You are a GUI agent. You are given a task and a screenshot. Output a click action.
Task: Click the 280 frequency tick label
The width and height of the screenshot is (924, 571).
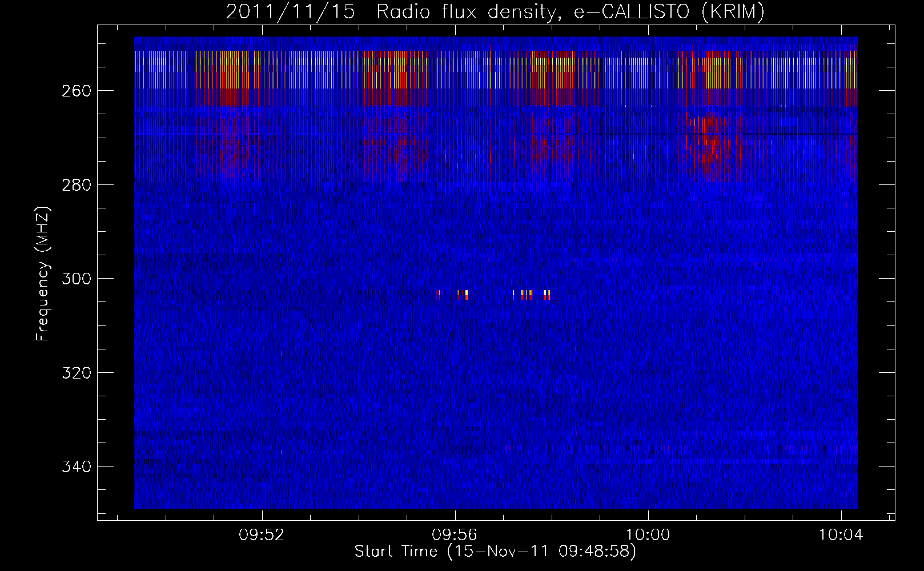77,185
